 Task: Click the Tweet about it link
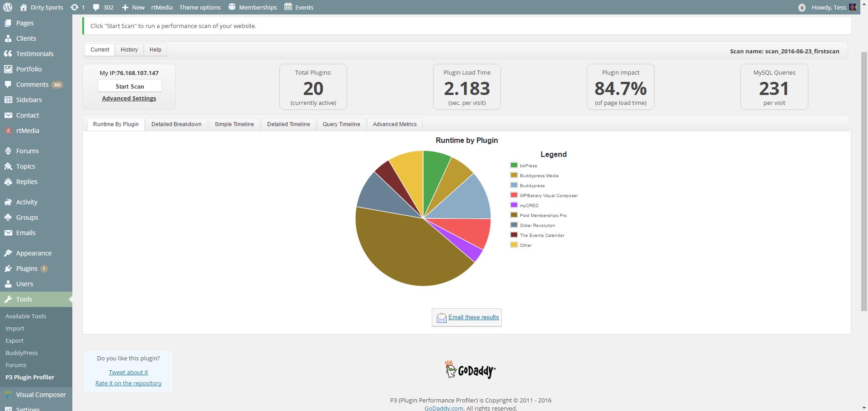[128, 373]
